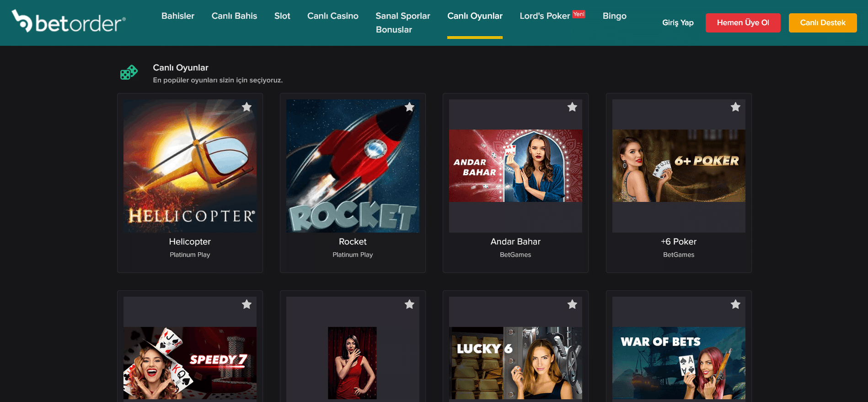Click the Giriş Yap login link
The image size is (868, 402).
[677, 23]
